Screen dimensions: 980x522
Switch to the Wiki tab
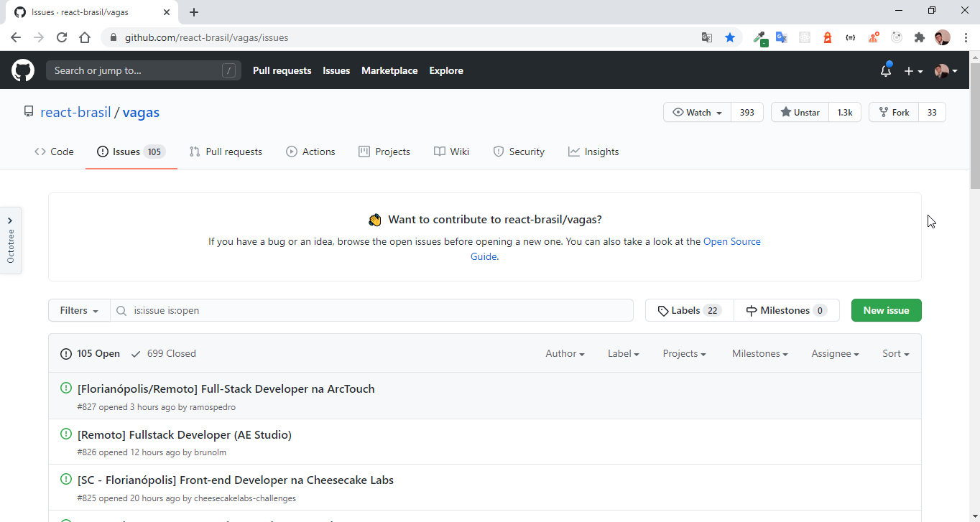451,152
